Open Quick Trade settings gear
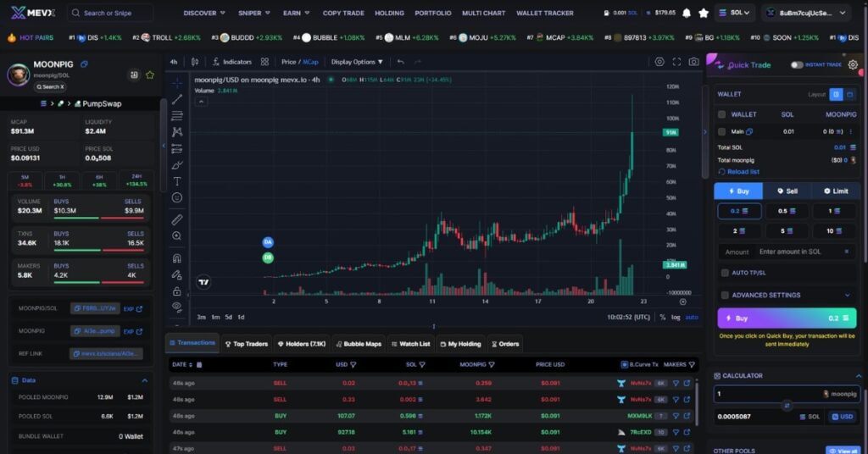 [853, 64]
